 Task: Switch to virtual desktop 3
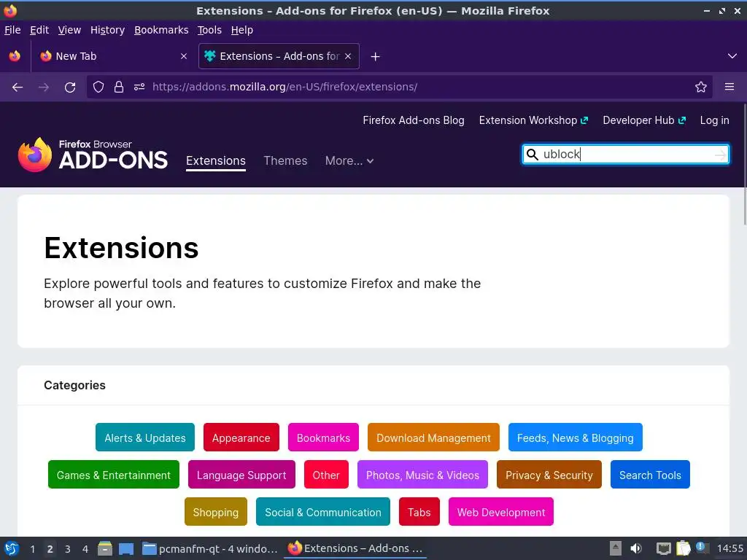[68, 548]
